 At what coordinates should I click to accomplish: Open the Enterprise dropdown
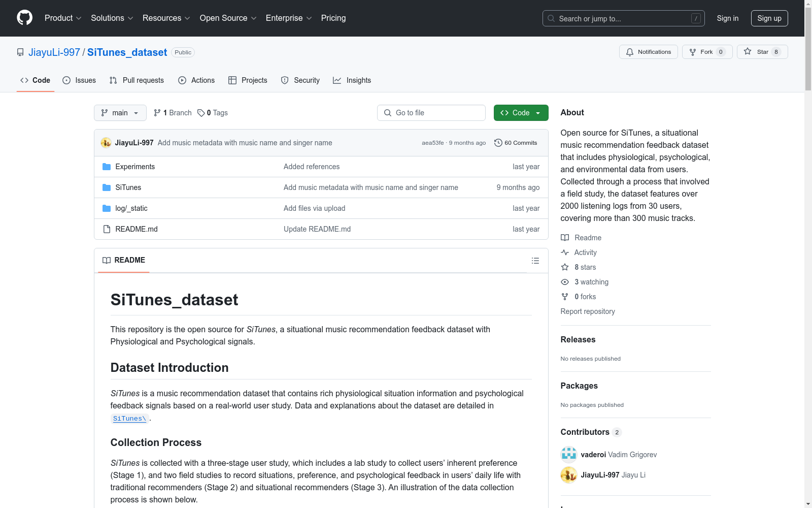pyautogui.click(x=289, y=18)
